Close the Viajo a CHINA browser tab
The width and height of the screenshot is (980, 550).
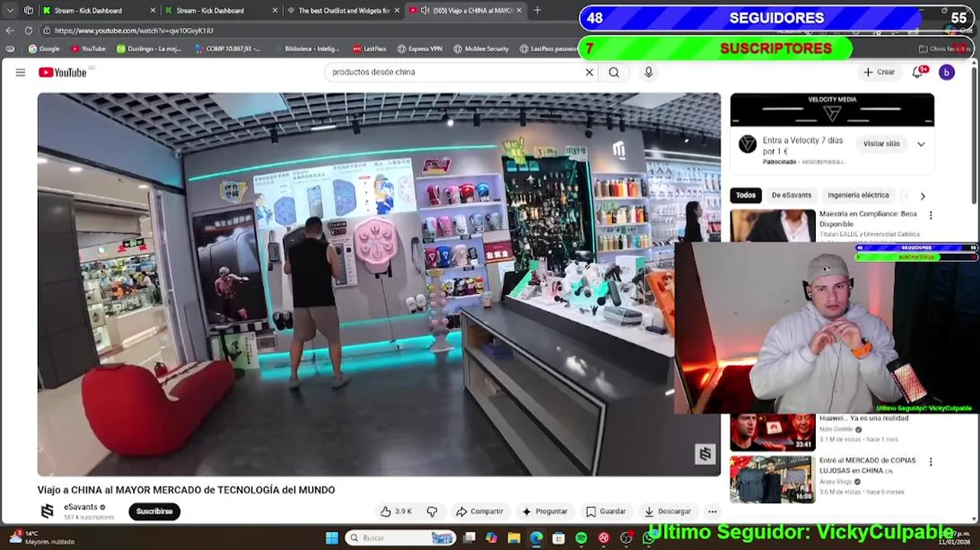pyautogui.click(x=519, y=10)
